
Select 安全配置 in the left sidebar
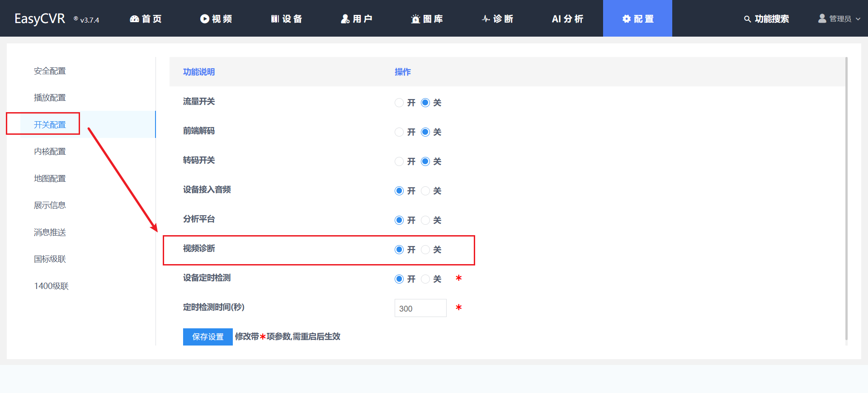[x=50, y=71]
